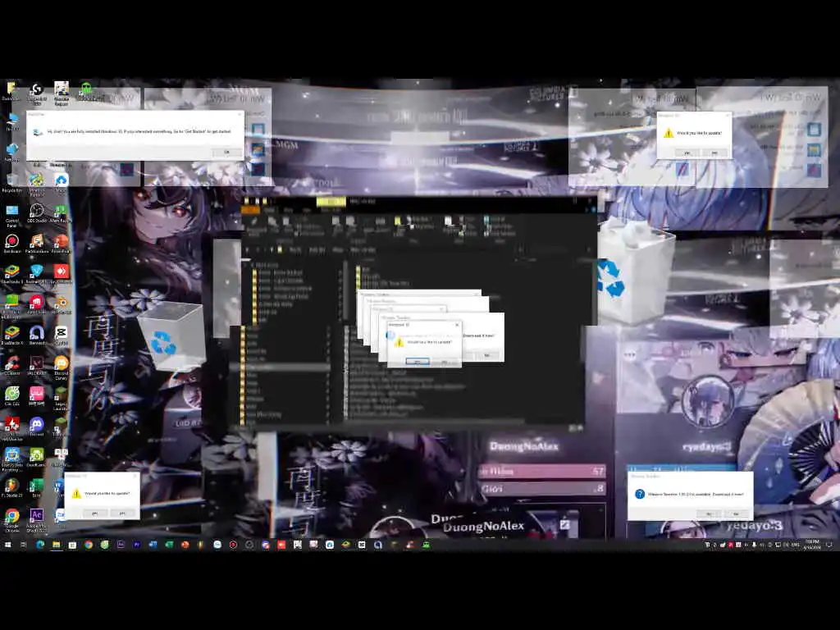
Task: Click OK in the Windows 10 installed dialog
Action: 226,152
